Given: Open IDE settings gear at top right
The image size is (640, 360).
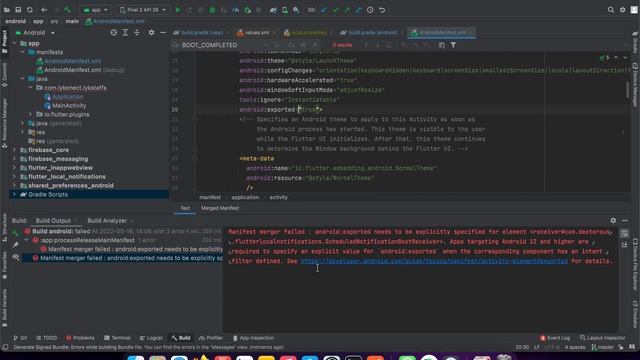Looking at the screenshot, I should [x=622, y=10].
